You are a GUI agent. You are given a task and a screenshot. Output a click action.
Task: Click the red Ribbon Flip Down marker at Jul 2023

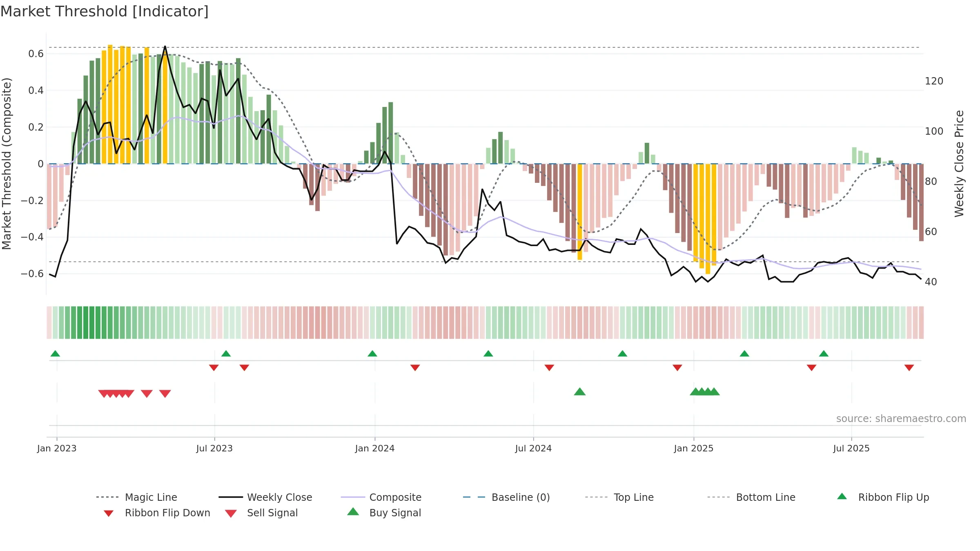pos(214,367)
